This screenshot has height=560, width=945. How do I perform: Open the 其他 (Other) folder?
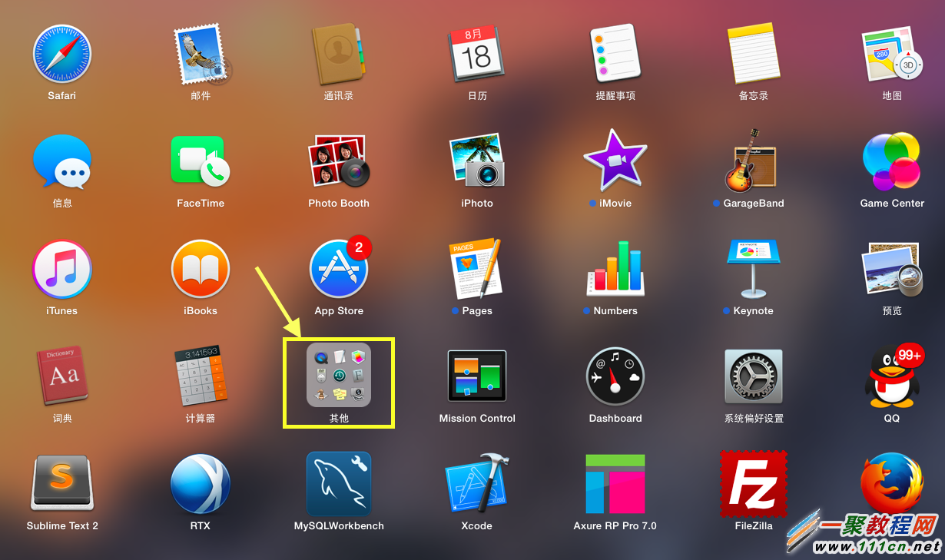(339, 375)
